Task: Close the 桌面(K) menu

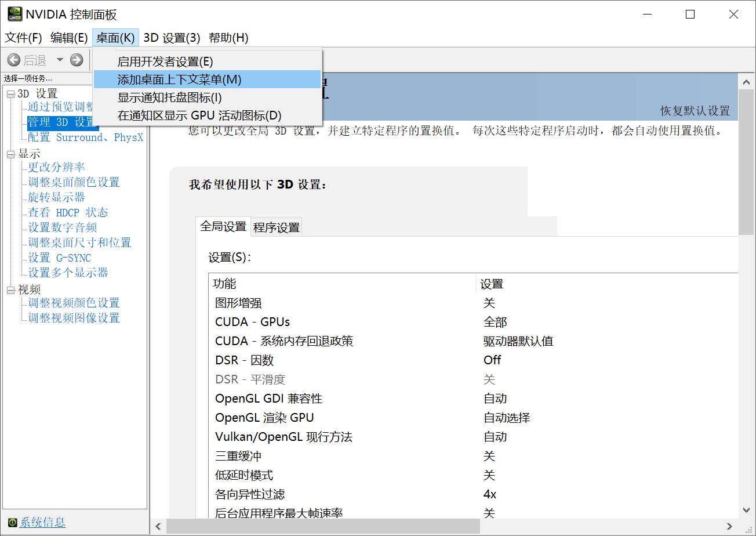Action: point(115,38)
